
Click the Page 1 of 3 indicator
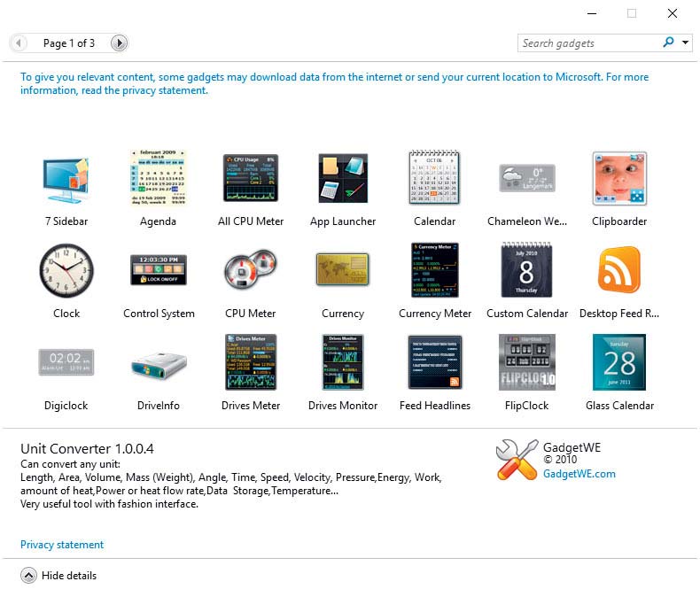(x=69, y=43)
